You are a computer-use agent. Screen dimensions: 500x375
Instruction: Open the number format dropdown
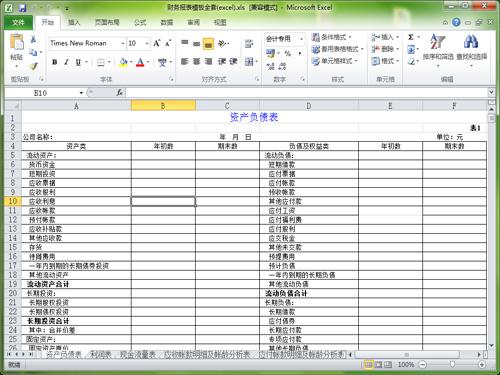[x=301, y=39]
